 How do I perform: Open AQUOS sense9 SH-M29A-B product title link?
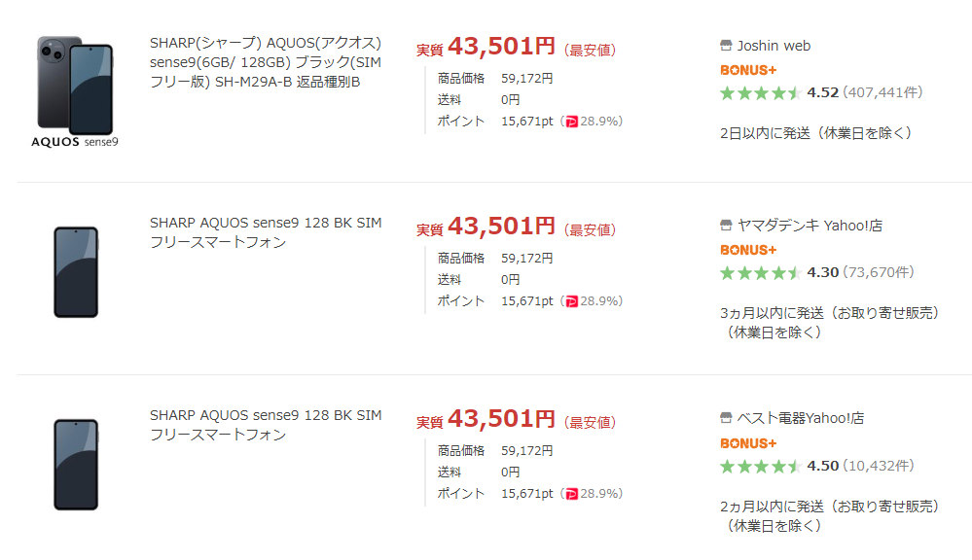pos(266,62)
